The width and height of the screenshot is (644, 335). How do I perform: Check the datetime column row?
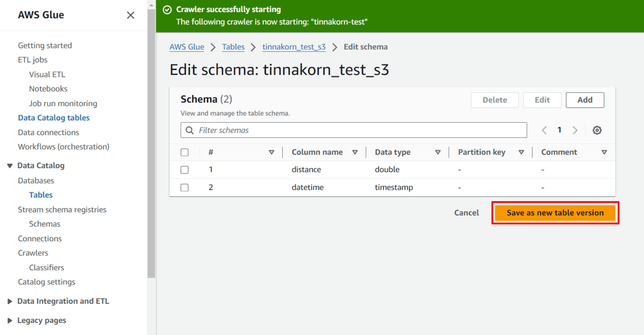point(185,187)
